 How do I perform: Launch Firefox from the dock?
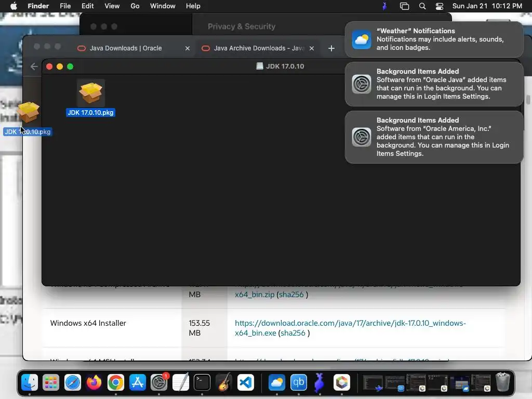pos(94,382)
